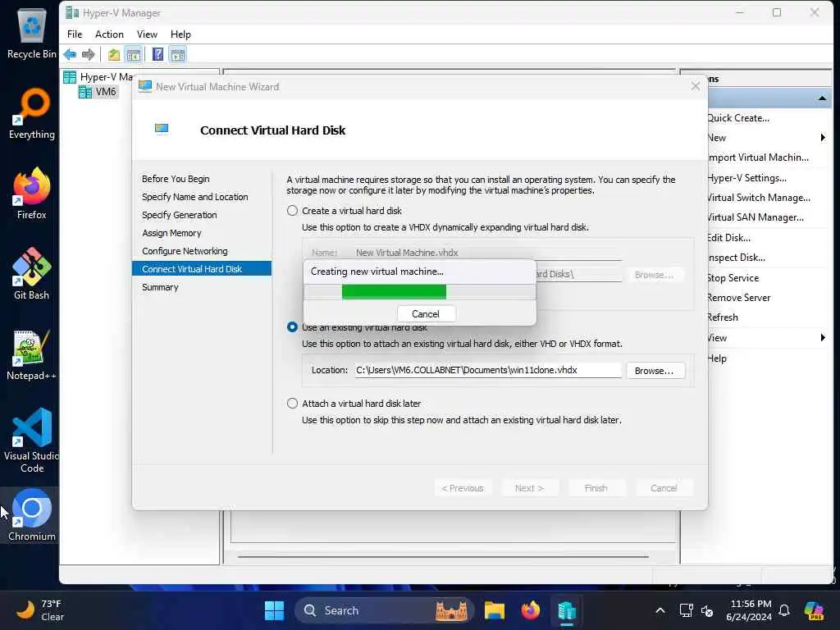The height and width of the screenshot is (630, 840).
Task: Toggle the Show/Hide Action Pane icon
Action: point(177,54)
